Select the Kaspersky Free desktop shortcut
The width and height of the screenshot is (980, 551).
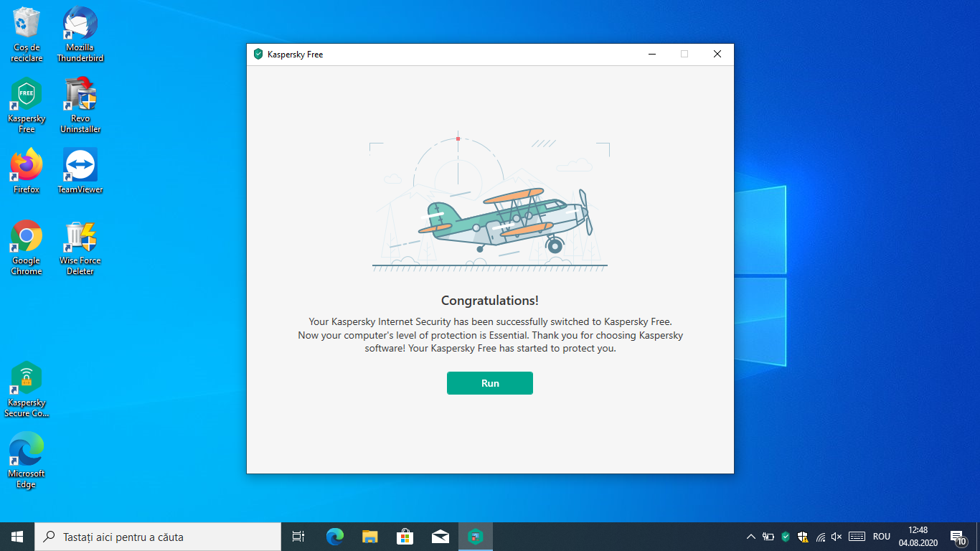[x=27, y=105]
